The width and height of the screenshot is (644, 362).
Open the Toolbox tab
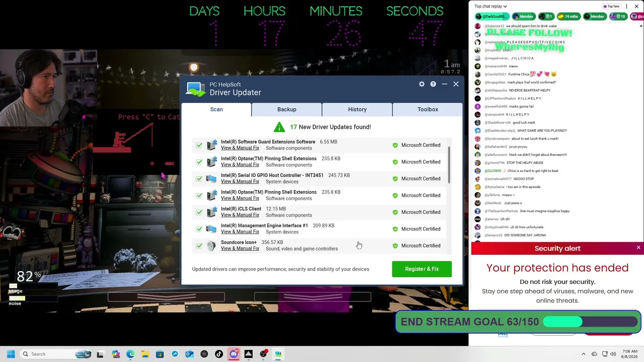point(428,109)
